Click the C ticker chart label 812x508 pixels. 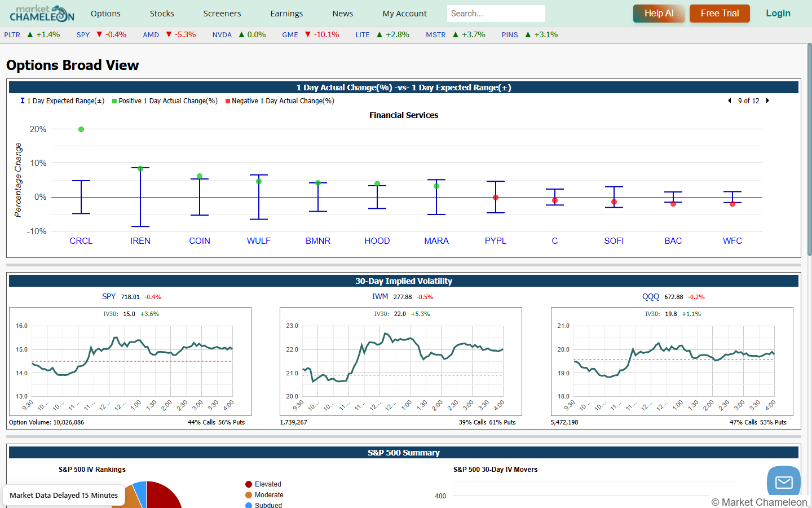click(x=555, y=241)
